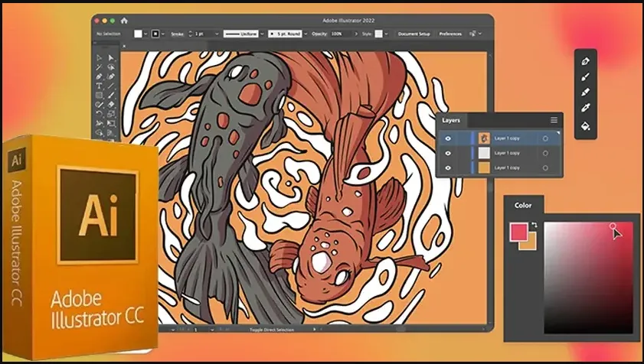This screenshot has height=364, width=644.
Task: Select the Type tool in toolbox
Action: pos(99,86)
